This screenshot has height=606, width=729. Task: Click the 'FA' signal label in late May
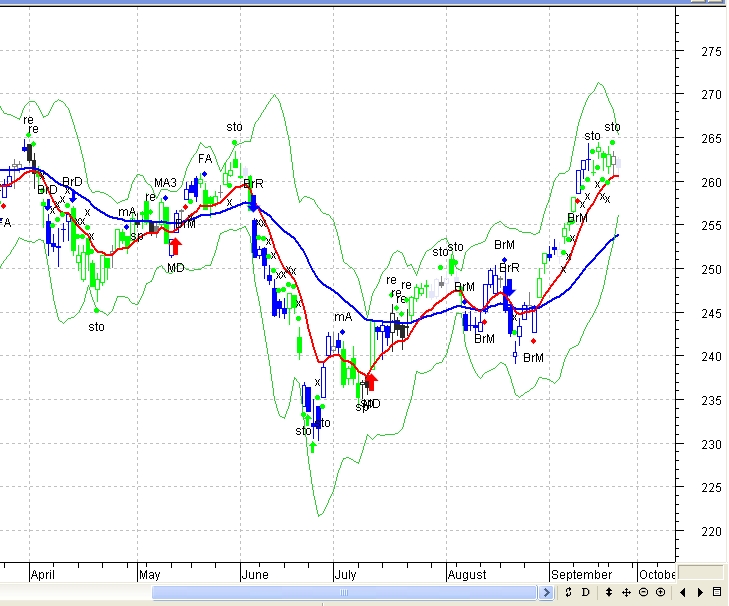tap(205, 159)
